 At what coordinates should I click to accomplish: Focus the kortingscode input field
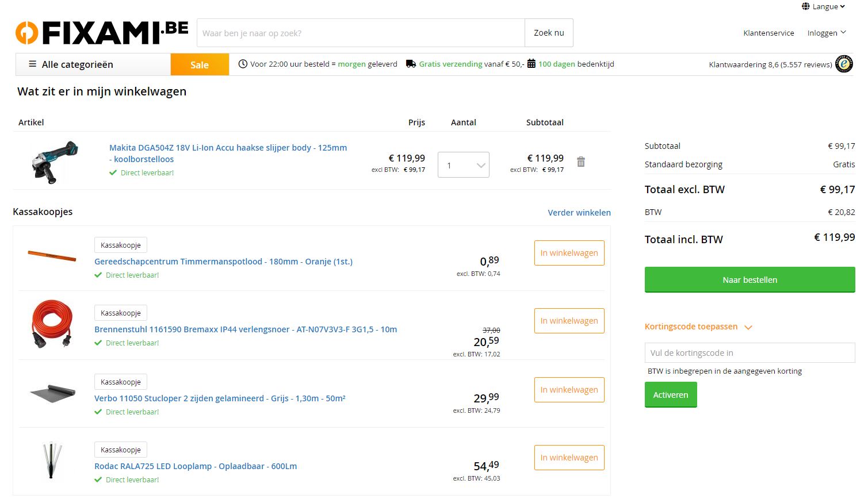coord(750,353)
